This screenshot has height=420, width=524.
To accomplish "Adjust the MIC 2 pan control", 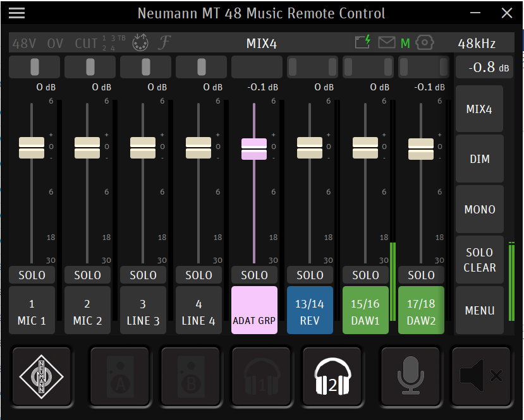I will 90,67.
